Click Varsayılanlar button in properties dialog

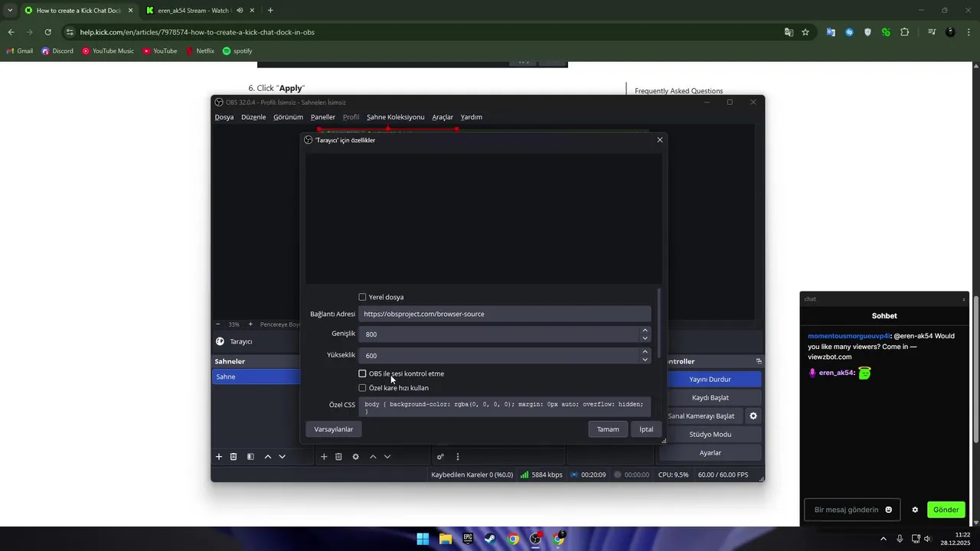pyautogui.click(x=334, y=429)
